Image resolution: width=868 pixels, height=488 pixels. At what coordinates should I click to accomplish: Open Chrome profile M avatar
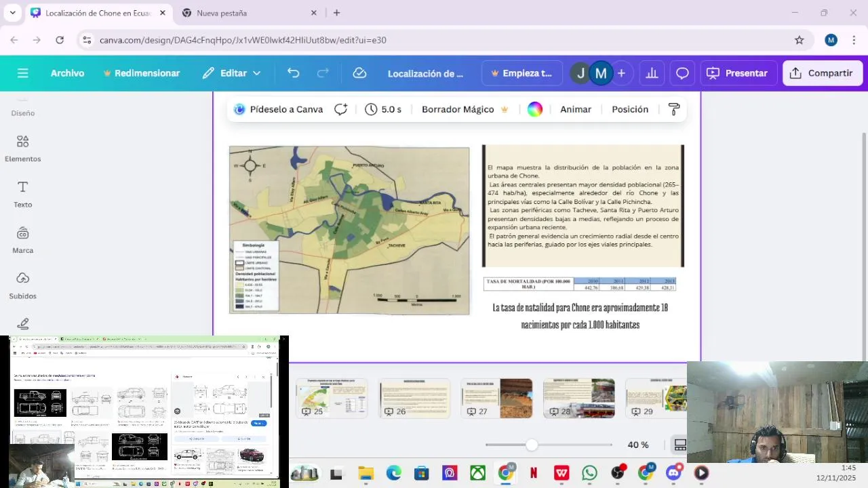(831, 40)
